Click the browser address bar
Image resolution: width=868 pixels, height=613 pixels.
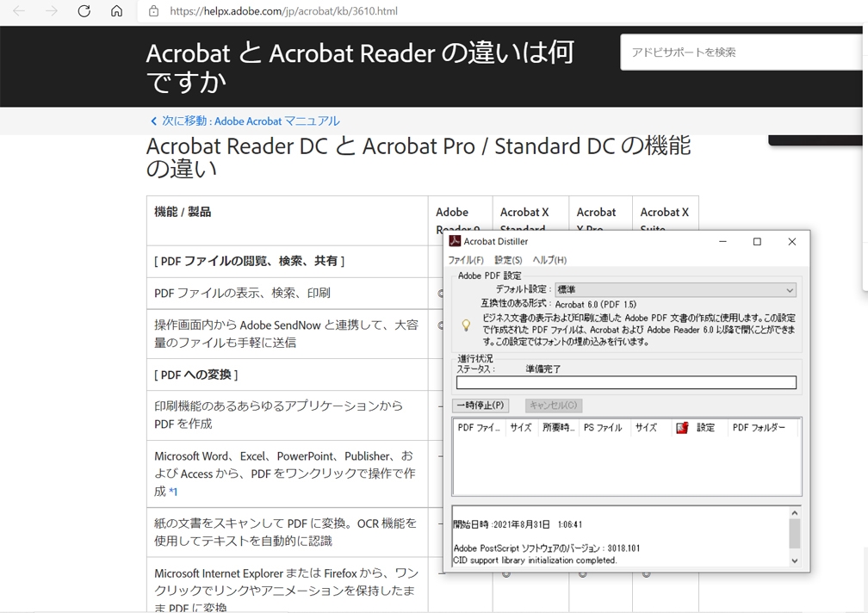point(344,12)
